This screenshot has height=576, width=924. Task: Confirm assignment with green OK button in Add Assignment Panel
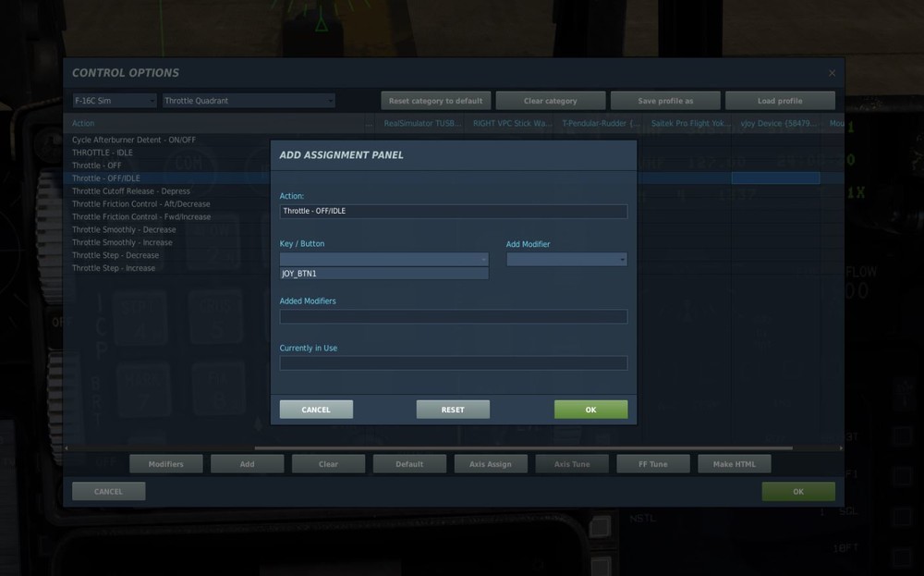click(590, 410)
